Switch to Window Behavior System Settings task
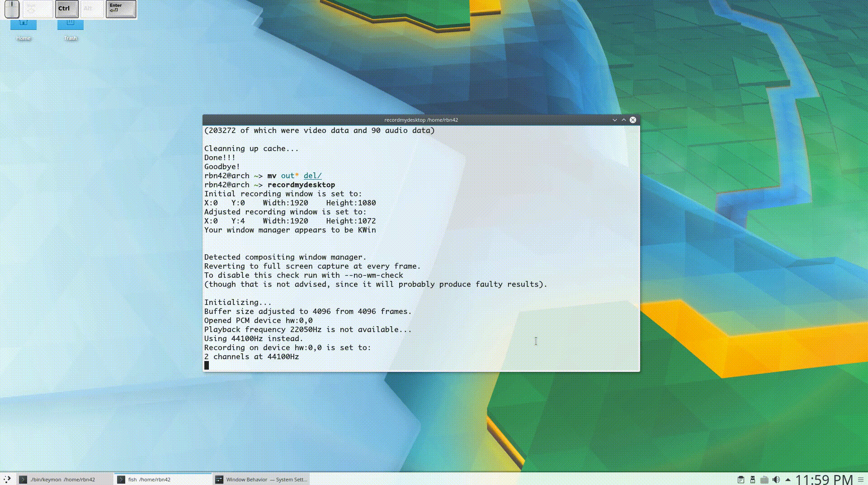This screenshot has height=485, width=868. coord(261,480)
